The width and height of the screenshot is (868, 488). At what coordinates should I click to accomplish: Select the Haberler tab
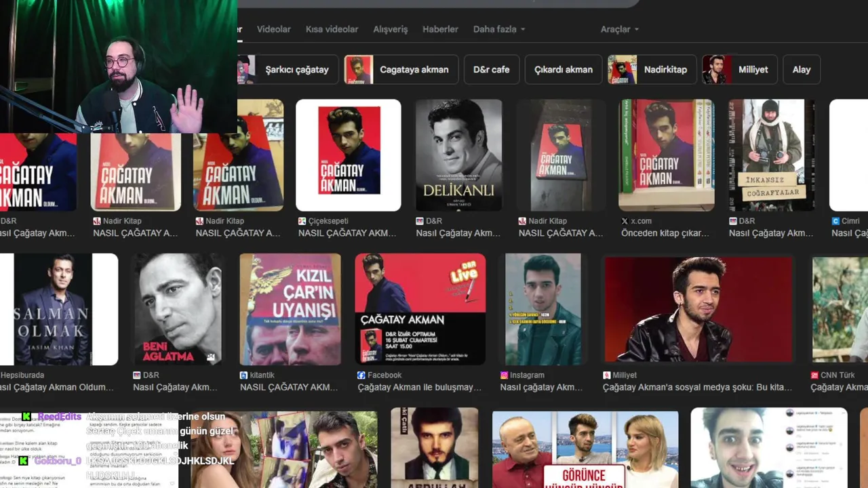pyautogui.click(x=440, y=29)
